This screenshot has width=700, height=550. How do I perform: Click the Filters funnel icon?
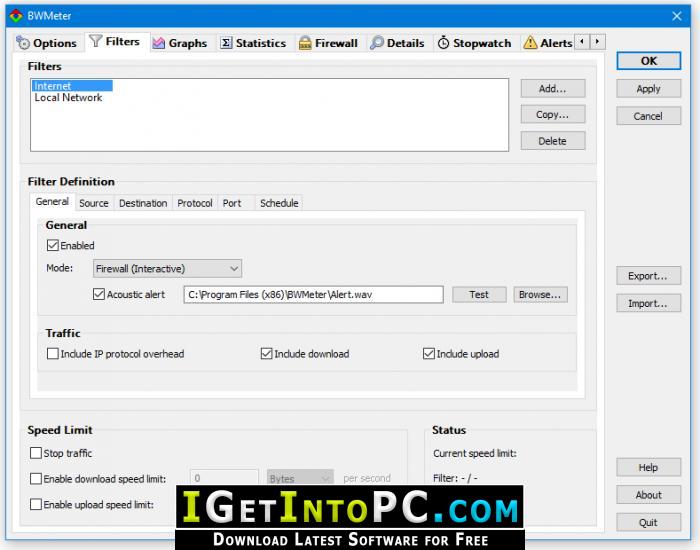pyautogui.click(x=96, y=41)
